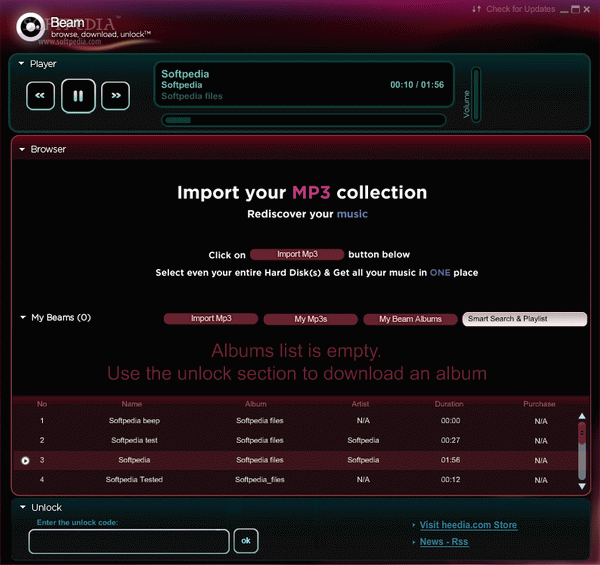Collapse the Player section

click(x=21, y=64)
